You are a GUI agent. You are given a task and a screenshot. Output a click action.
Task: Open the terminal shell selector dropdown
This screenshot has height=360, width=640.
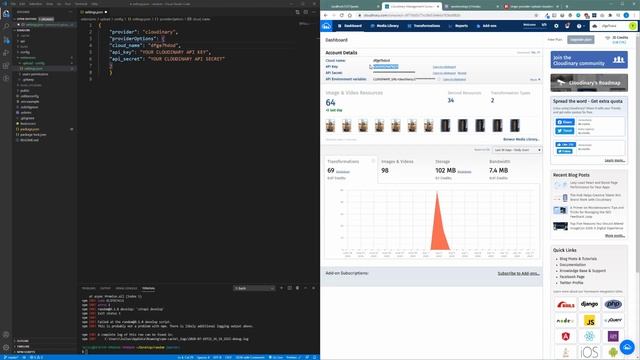tap(254, 288)
